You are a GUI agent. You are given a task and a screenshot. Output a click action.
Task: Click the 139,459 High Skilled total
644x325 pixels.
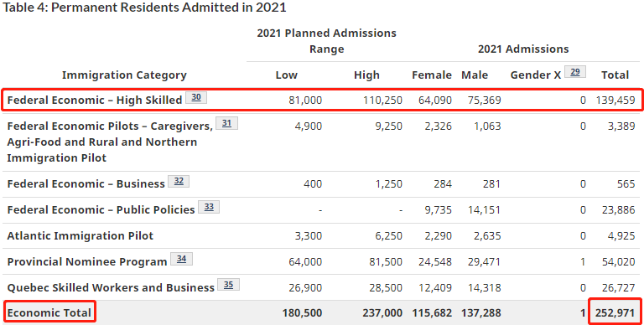[x=615, y=101]
